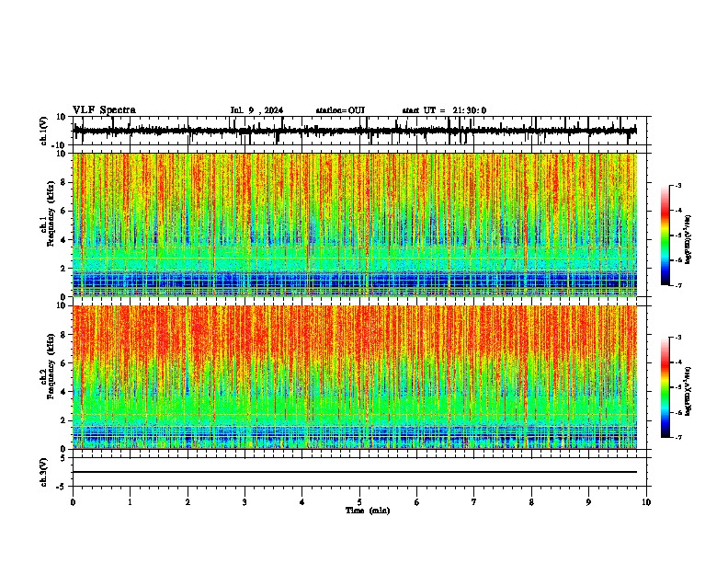Click the "ch.3(V)" axis label
Viewport: 728px width, 563px height.
coord(44,472)
